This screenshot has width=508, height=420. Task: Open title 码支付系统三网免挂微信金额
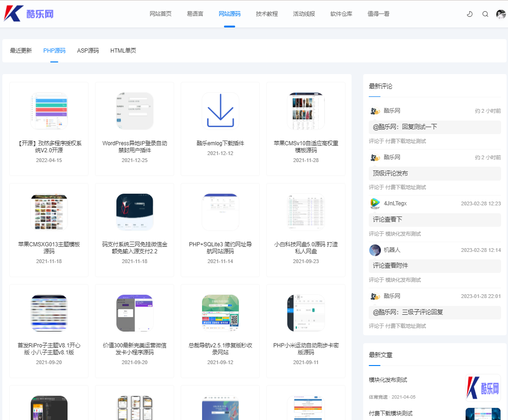click(x=135, y=248)
